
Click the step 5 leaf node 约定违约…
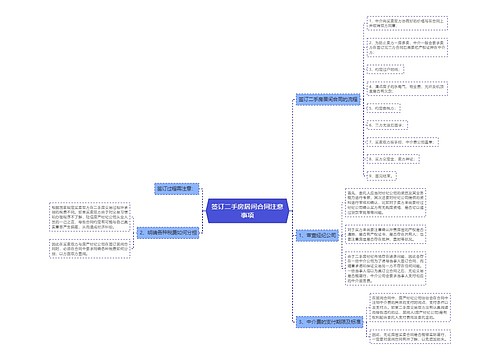pyautogui.click(x=383, y=108)
